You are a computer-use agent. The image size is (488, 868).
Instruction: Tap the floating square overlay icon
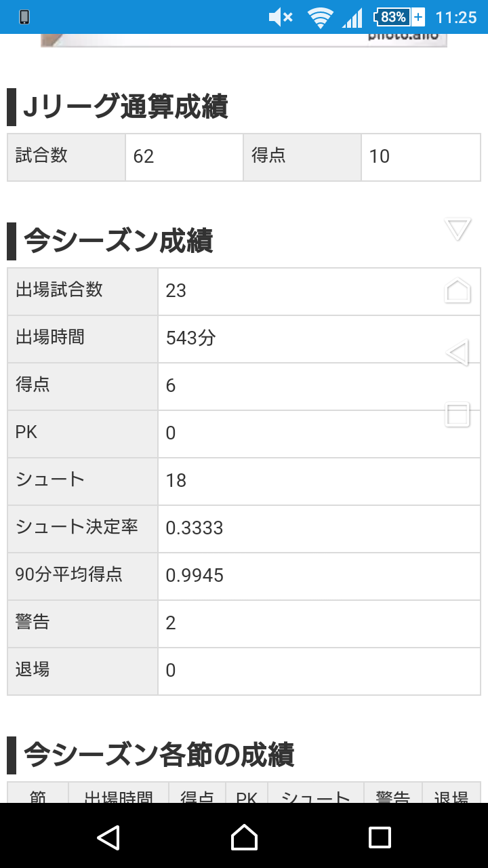tap(457, 414)
